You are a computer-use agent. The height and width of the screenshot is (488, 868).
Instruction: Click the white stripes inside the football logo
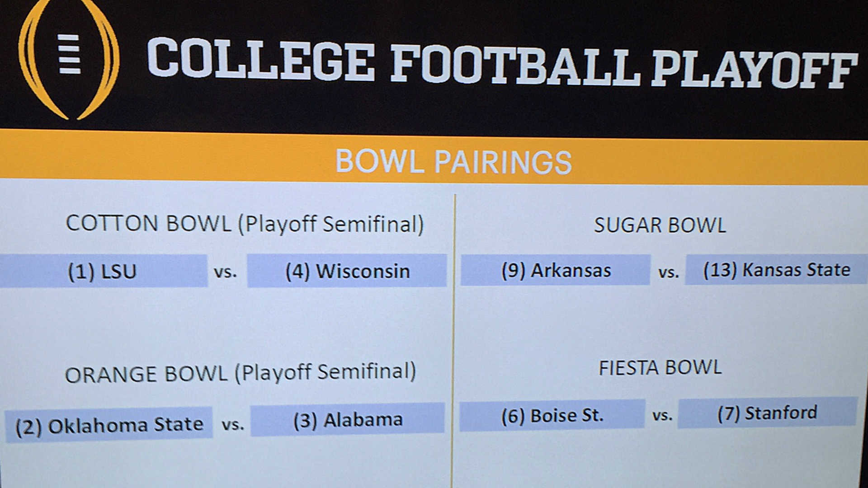click(70, 54)
